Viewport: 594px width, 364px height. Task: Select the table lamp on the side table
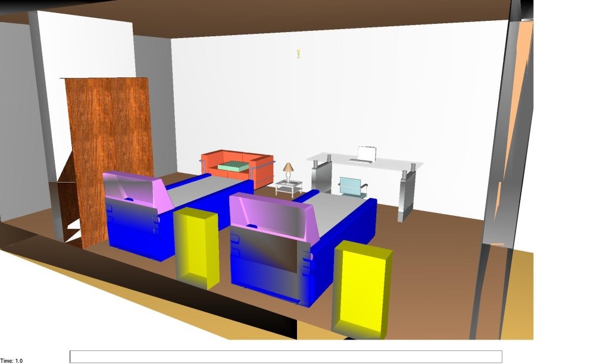tap(289, 170)
